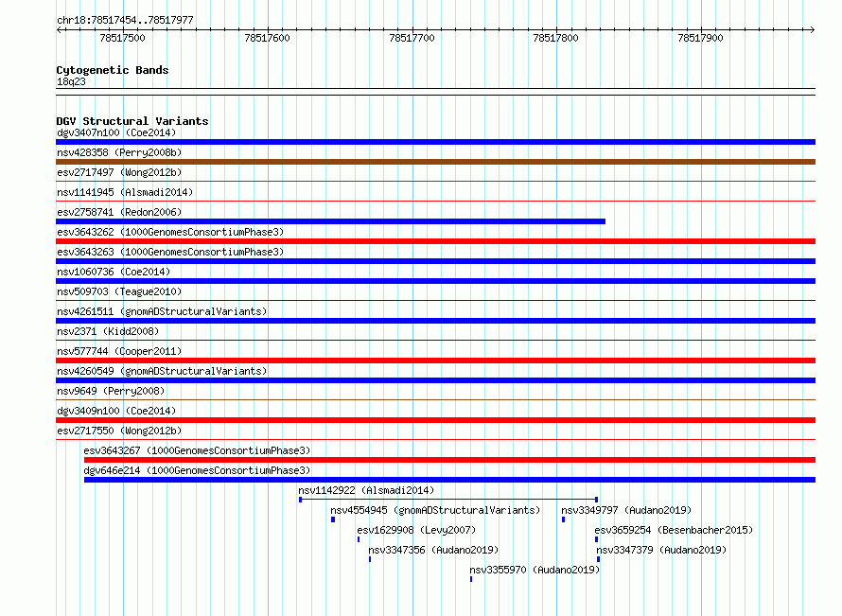The height and width of the screenshot is (616, 842).
Task: Select the esv1629908 (Levy2007) label
Action: coord(416,530)
